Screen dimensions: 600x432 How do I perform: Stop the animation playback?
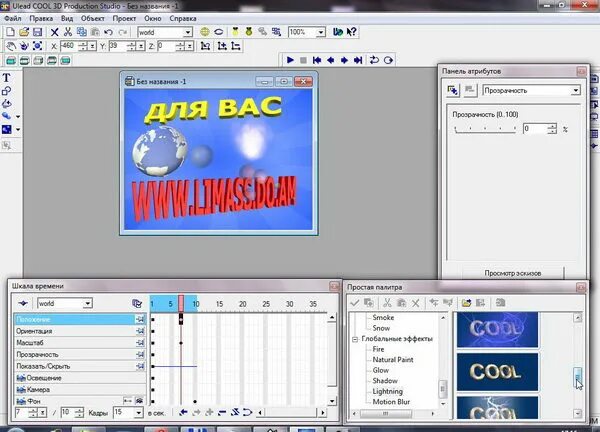pos(303,60)
